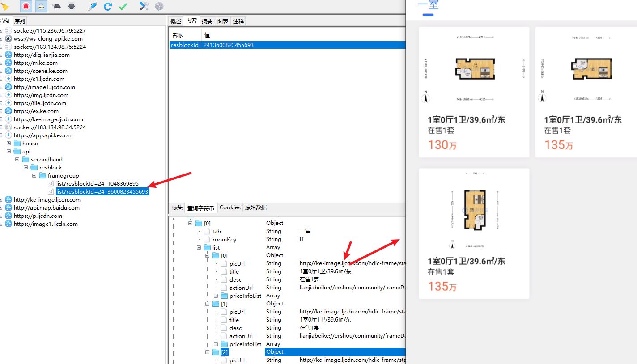The width and height of the screenshot is (637, 364).
Task: Select https://app.api.ke.com host
Action: tap(43, 135)
